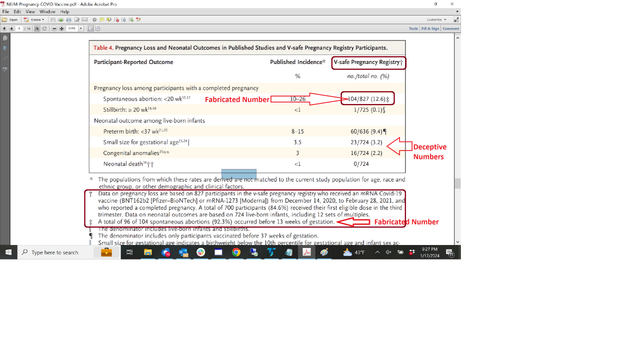This screenshot has width=640, height=360.
Task: Select the Highlight Text tool
Action: (x=109, y=20)
